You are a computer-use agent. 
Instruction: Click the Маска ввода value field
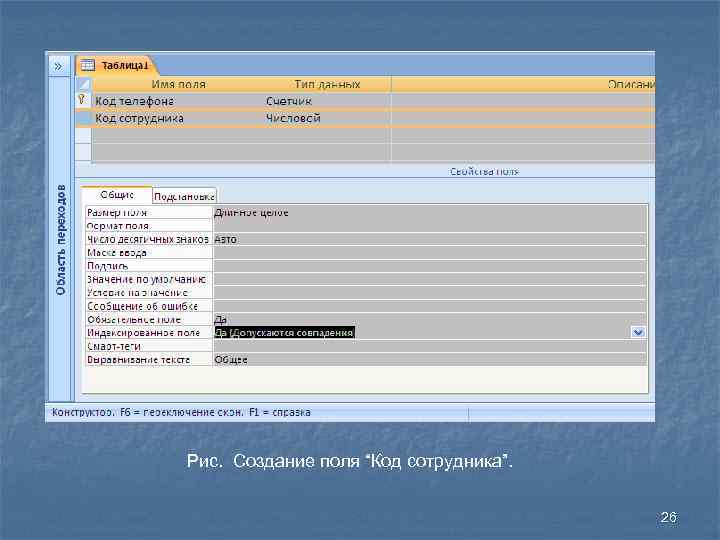pos(430,253)
